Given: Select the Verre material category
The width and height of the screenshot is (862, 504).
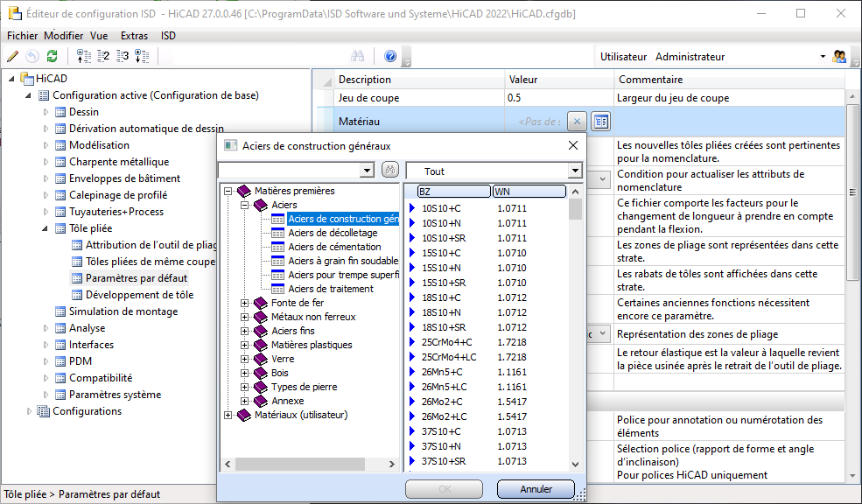Looking at the screenshot, I should 283,359.
